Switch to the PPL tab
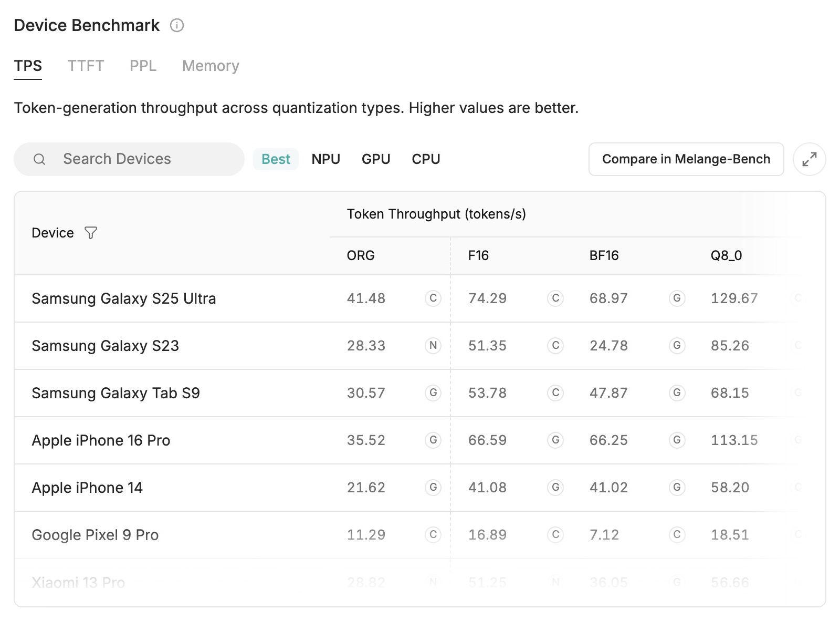This screenshot has height=620, width=840. pos(143,66)
